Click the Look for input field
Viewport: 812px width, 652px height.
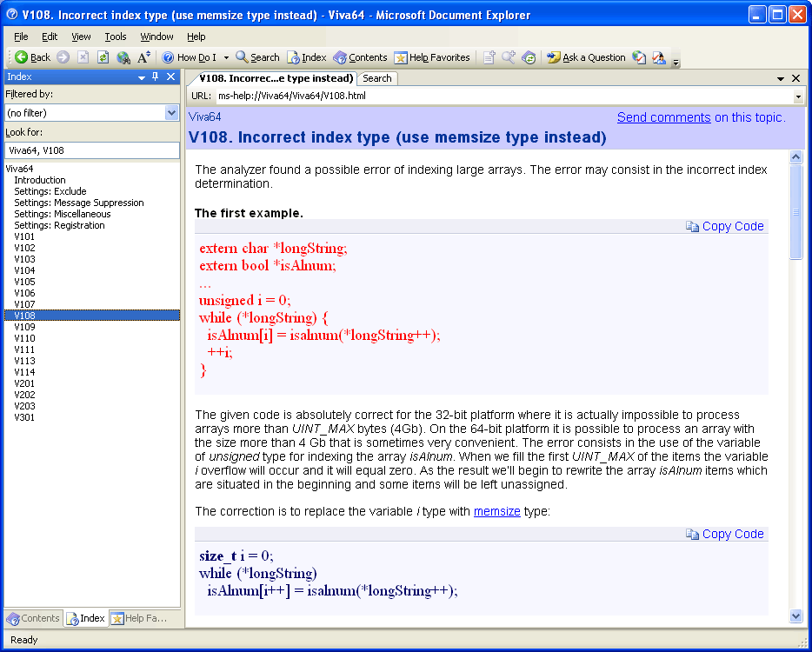[x=92, y=150]
